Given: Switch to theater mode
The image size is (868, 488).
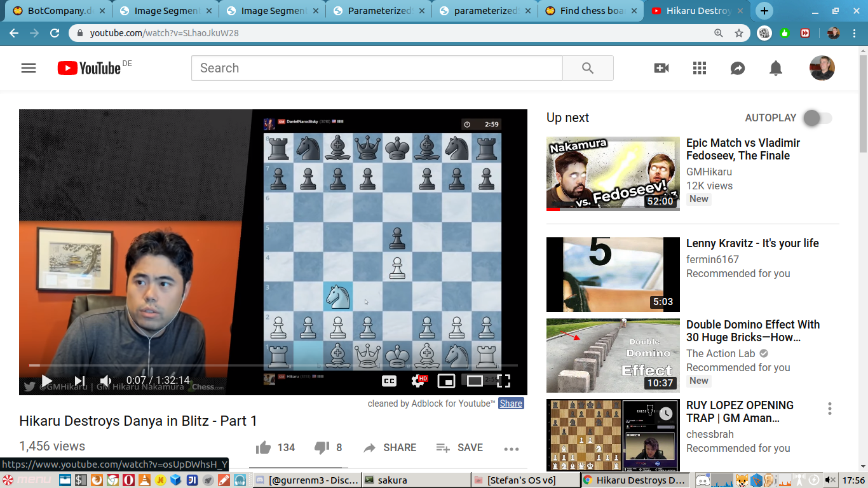Looking at the screenshot, I should pyautogui.click(x=475, y=381).
